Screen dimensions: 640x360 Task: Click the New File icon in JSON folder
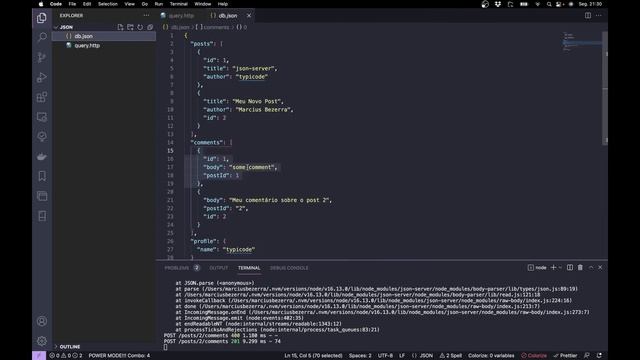tap(120, 27)
